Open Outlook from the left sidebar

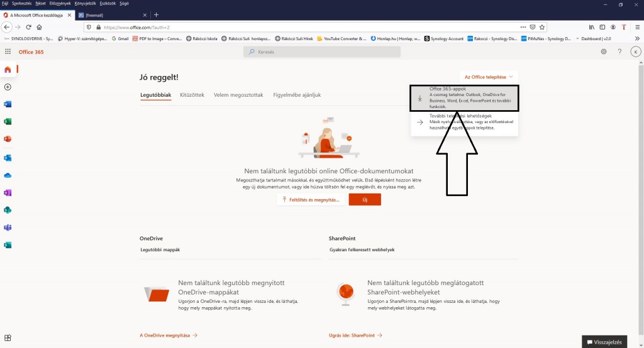coord(8,158)
